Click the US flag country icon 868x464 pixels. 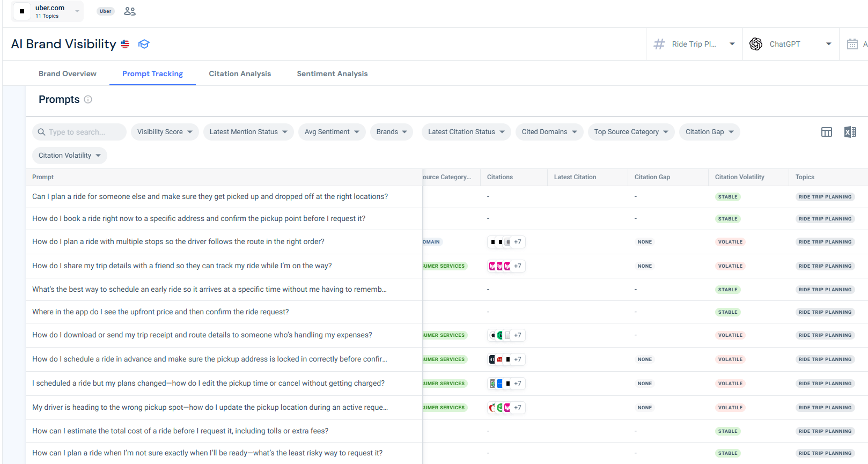tap(125, 44)
